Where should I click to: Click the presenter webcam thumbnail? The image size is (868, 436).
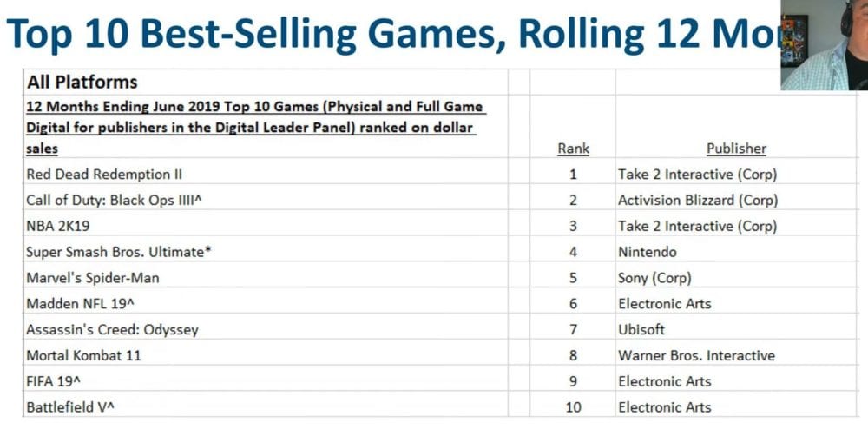click(824, 45)
